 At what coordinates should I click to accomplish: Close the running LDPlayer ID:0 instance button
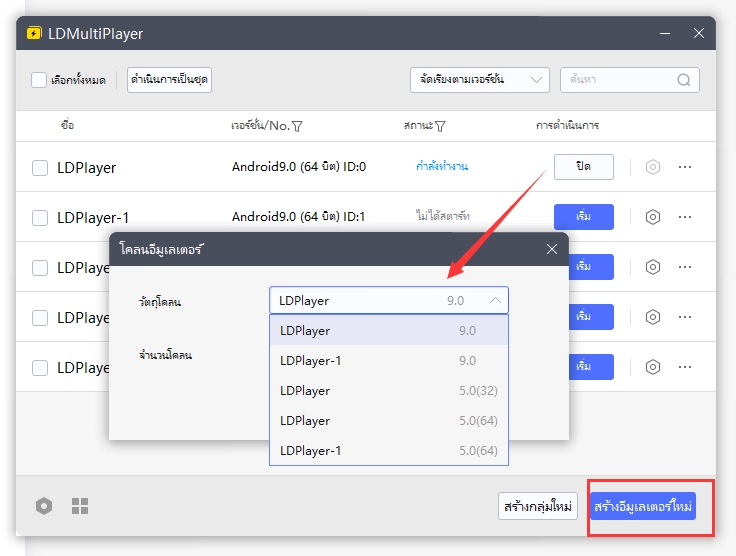click(583, 167)
